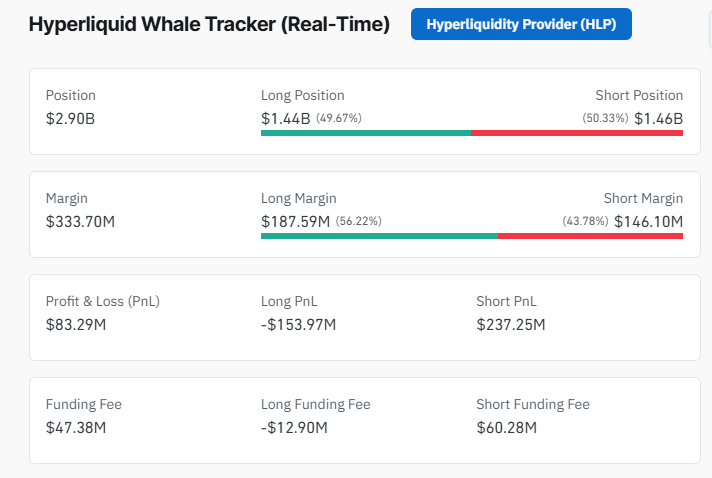Click the short PnL value $237.25M

511,324
